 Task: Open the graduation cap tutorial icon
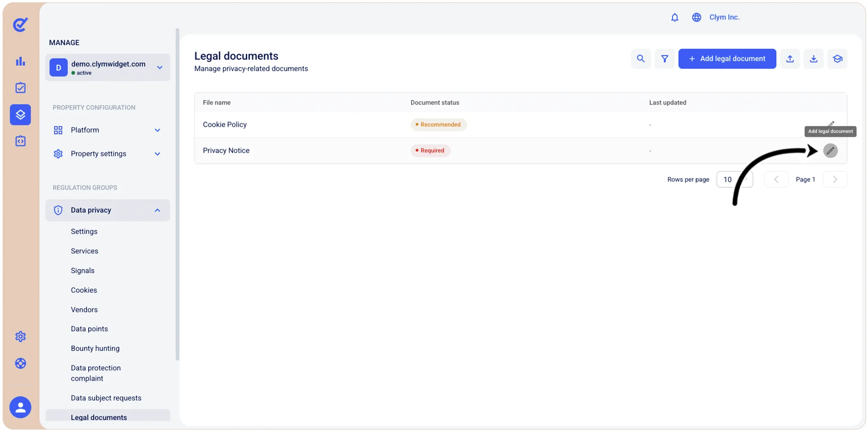click(838, 59)
